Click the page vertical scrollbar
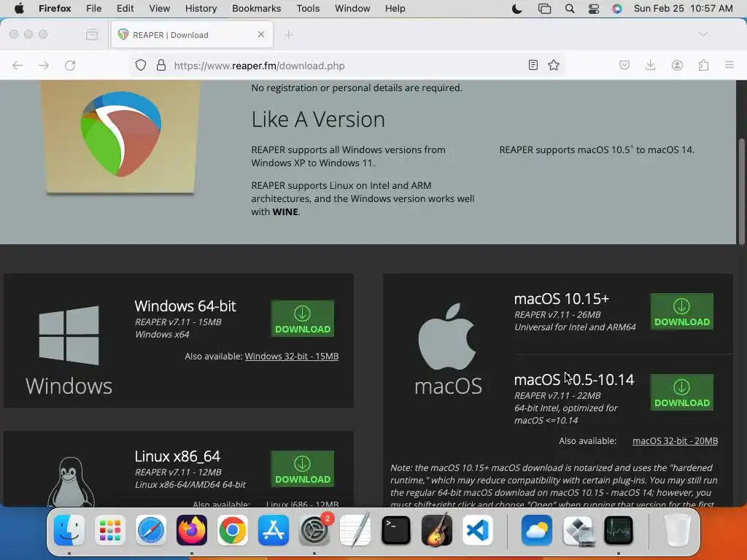The image size is (747, 560). click(741, 190)
